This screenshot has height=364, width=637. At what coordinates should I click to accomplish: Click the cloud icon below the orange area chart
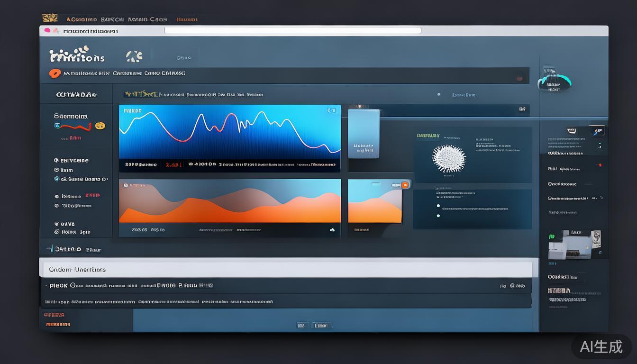coord(332,230)
